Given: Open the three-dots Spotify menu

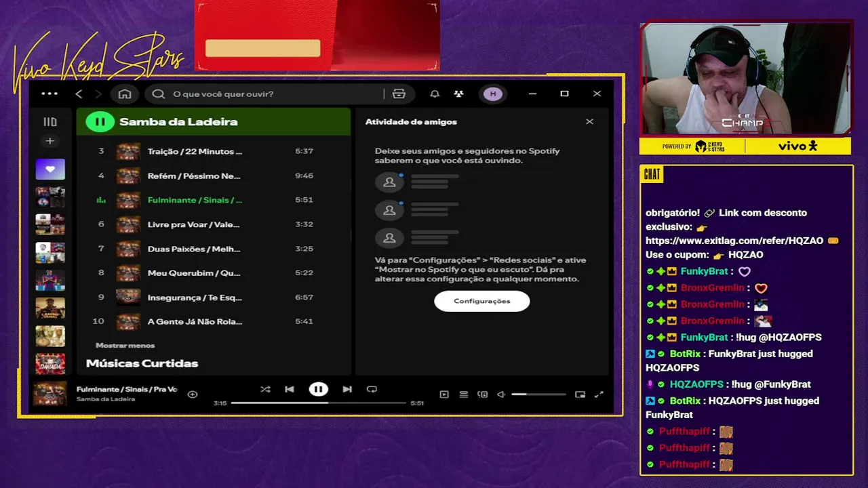Looking at the screenshot, I should [50, 94].
